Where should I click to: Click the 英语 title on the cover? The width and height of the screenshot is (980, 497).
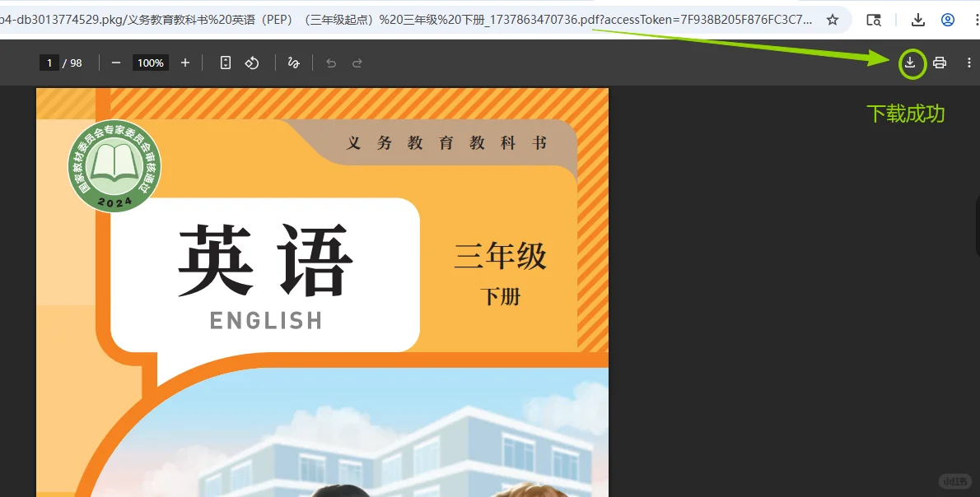(x=266, y=260)
